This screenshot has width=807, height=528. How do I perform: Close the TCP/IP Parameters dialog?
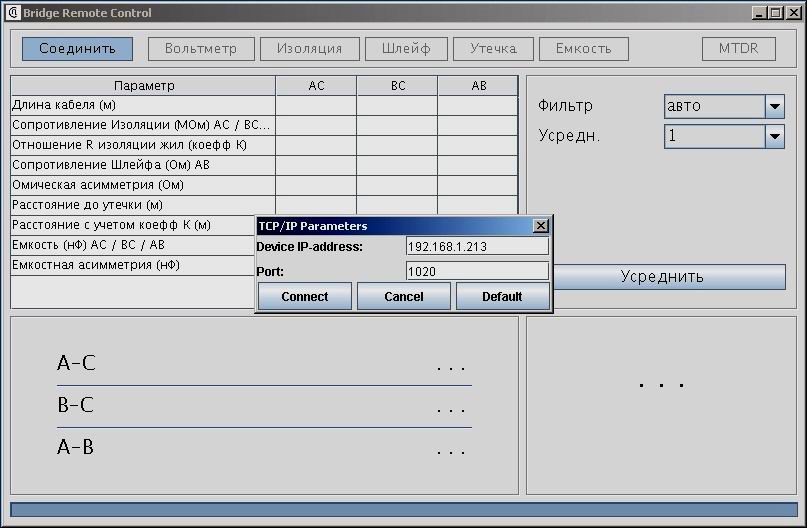coord(541,226)
